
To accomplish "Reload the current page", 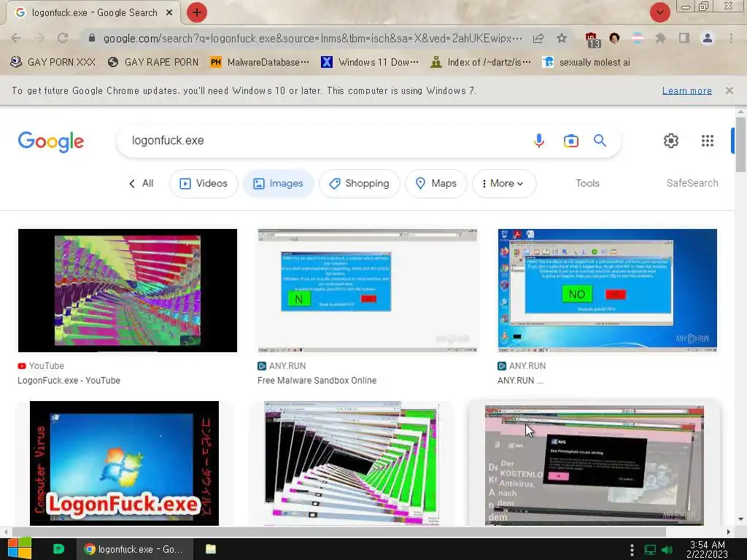I will tap(63, 38).
